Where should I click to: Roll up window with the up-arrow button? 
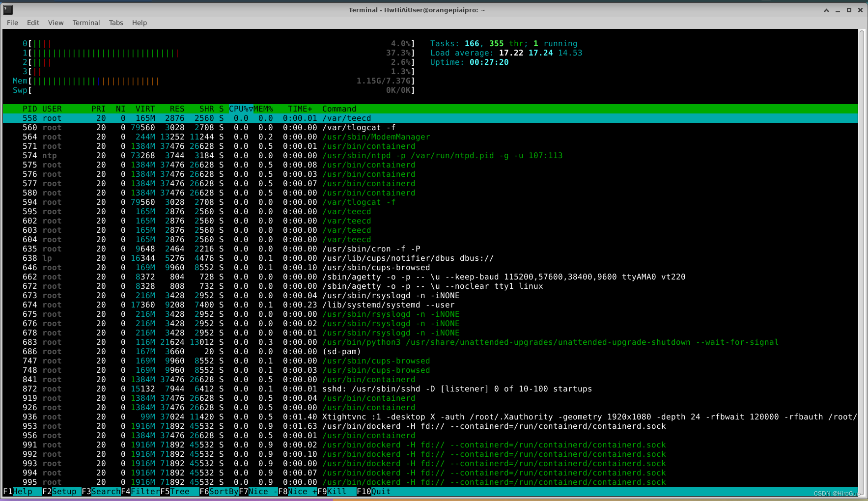pyautogui.click(x=826, y=10)
